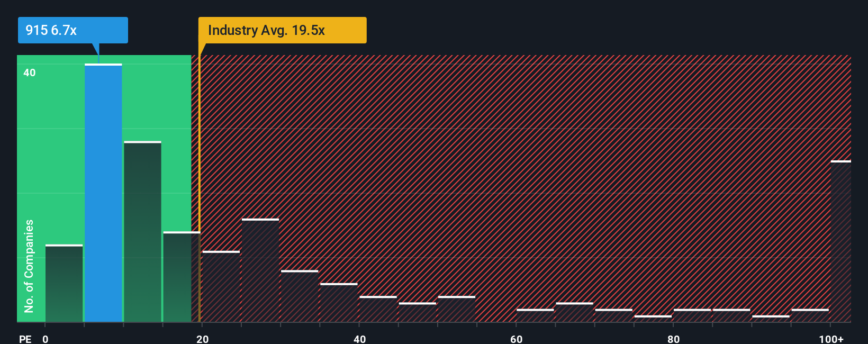The height and width of the screenshot is (344, 868).
Task: Select the first bar starting at PE 0
Action: pos(64,283)
